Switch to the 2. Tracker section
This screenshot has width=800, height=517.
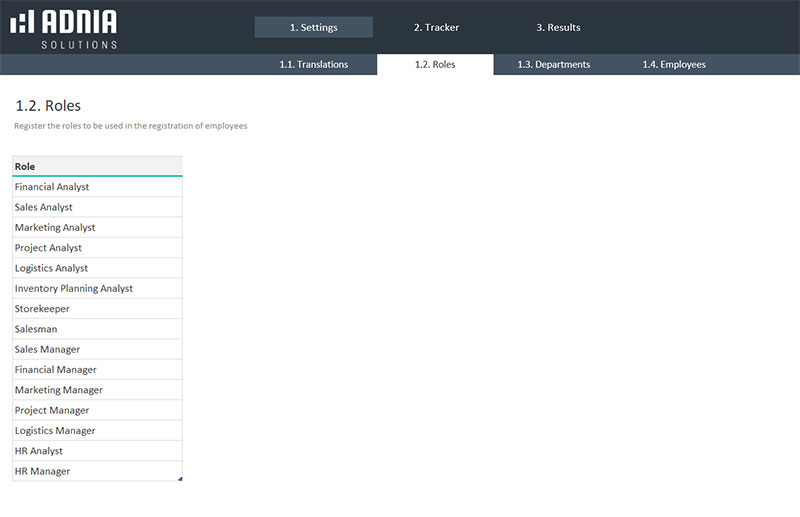click(x=436, y=27)
